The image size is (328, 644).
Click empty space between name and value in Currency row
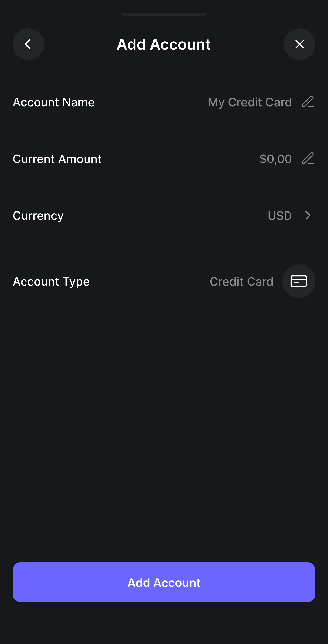pos(165,215)
